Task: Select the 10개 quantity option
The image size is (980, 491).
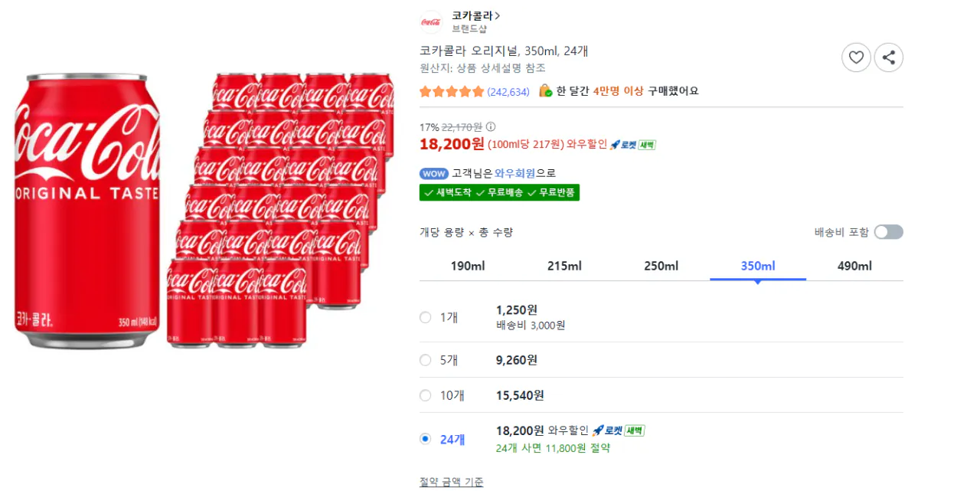Action: [x=426, y=395]
